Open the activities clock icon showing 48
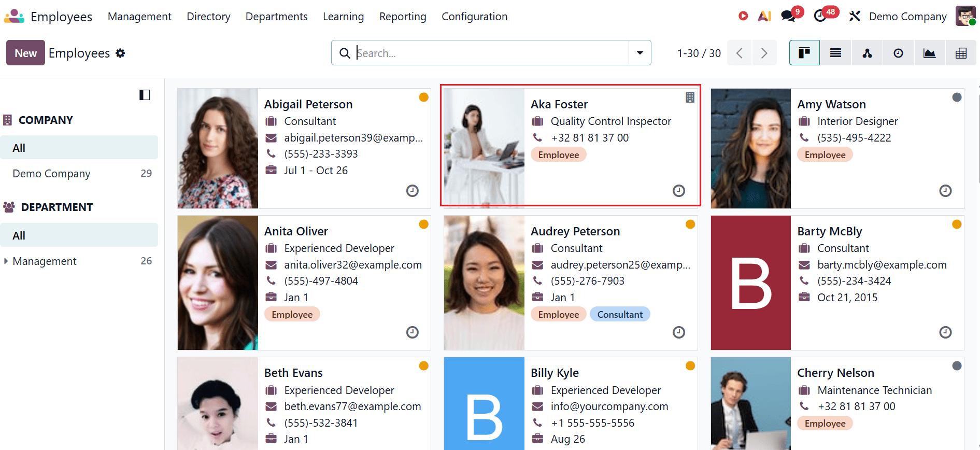The height and width of the screenshot is (450, 980). (820, 16)
